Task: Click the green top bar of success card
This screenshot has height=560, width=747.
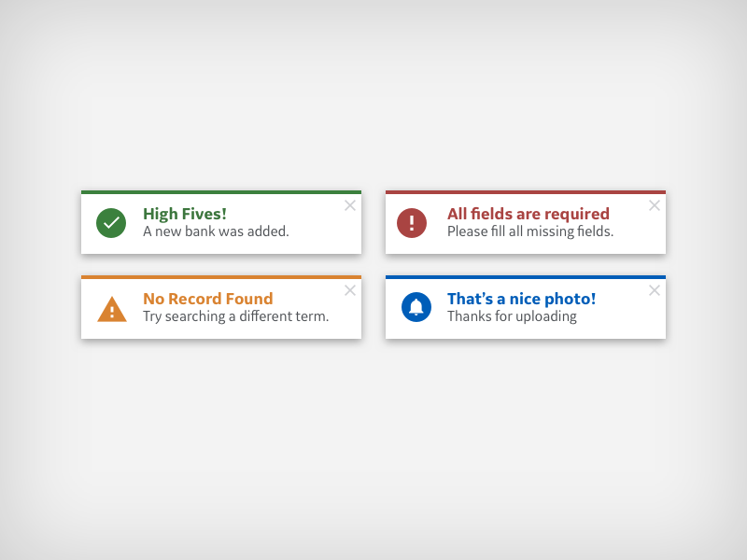Action: click(221, 192)
